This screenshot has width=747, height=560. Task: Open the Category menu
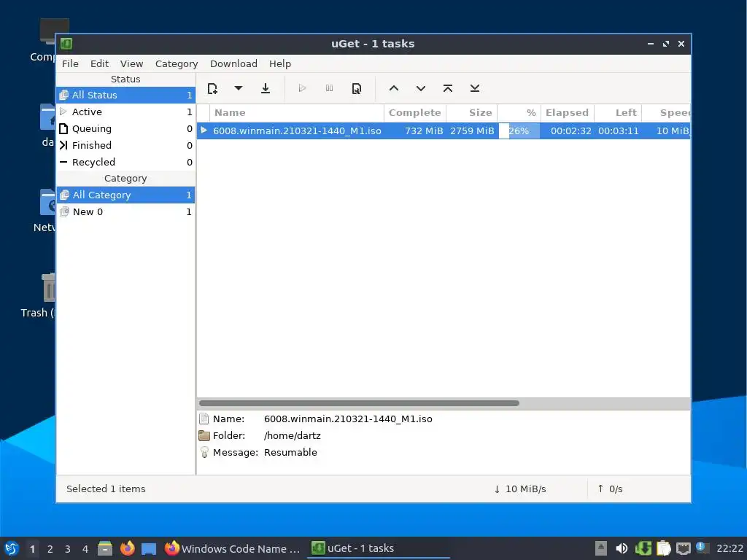177,64
